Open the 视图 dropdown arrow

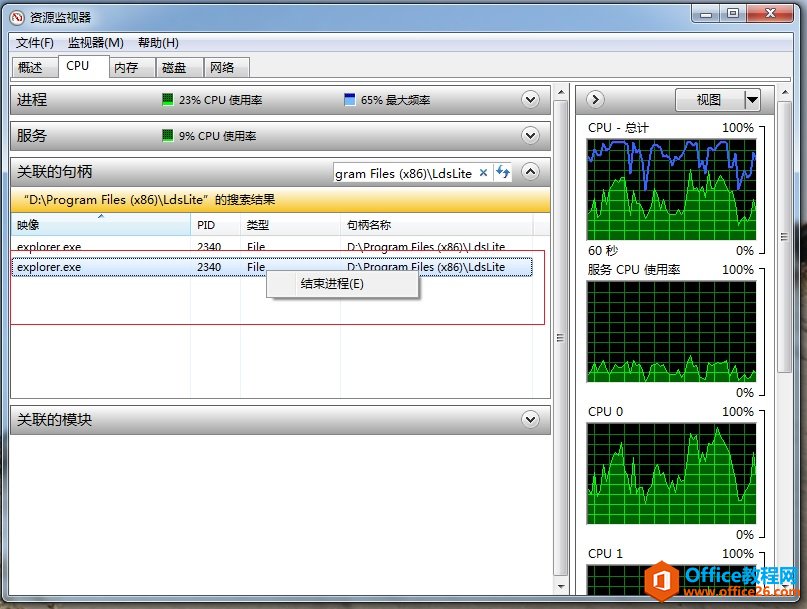pyautogui.click(x=752, y=100)
